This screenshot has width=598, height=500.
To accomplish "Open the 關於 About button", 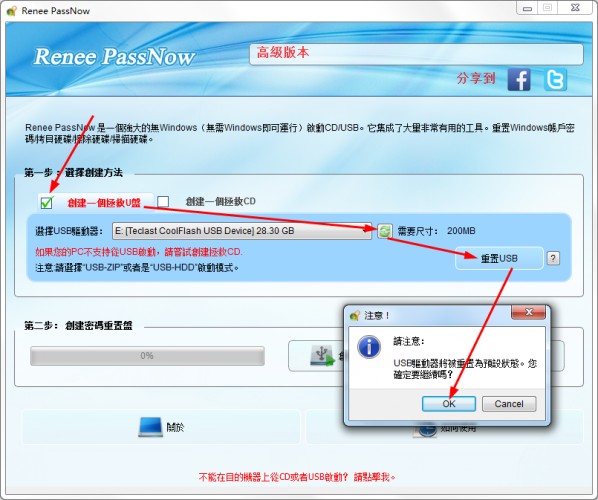I will pyautogui.click(x=161, y=427).
